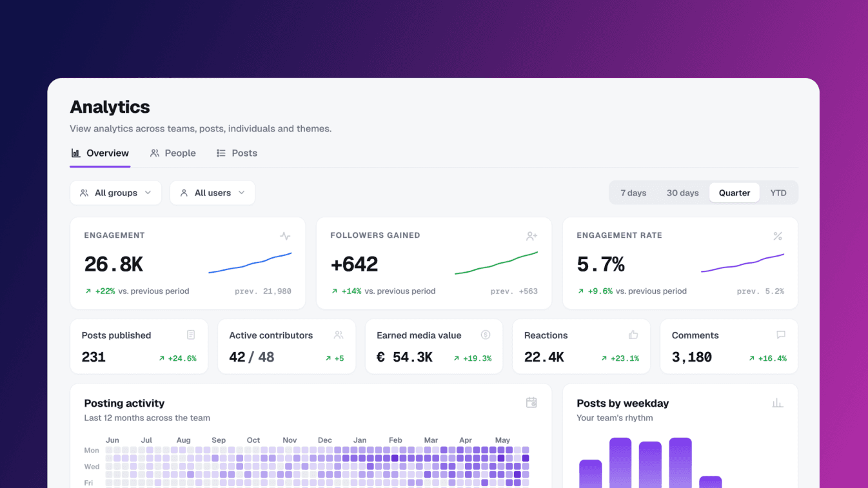Click the Mon row label in heatmap
Screen dimensions: 868x488
tap(92, 450)
